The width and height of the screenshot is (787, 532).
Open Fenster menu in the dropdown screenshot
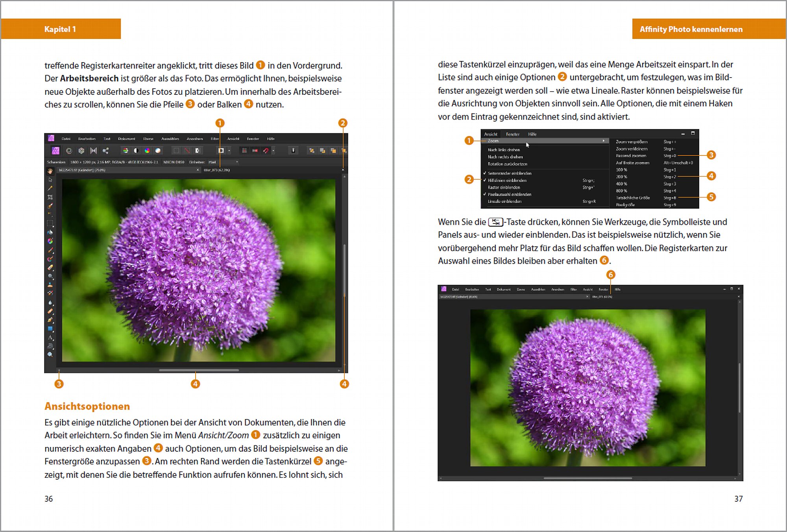pyautogui.click(x=512, y=134)
